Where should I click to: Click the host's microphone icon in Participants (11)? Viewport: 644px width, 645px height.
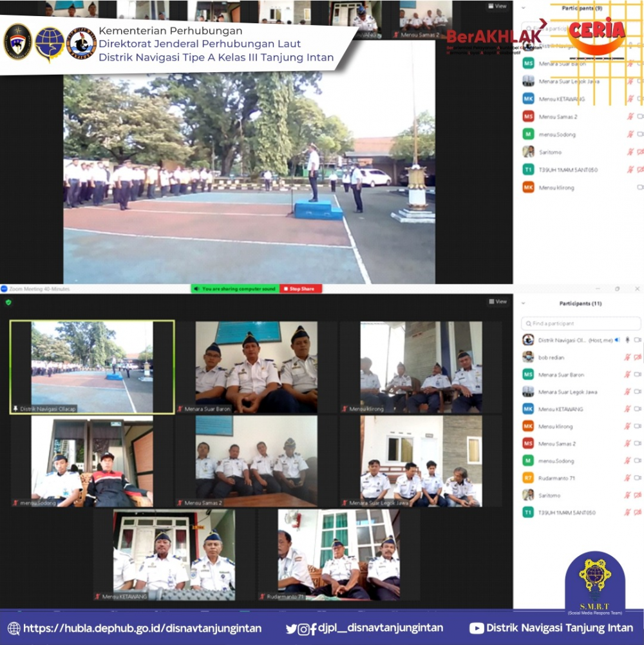pos(627,340)
